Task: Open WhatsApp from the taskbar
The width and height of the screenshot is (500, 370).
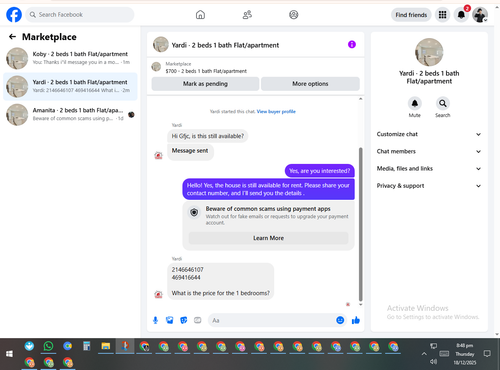Action: click(x=48, y=346)
